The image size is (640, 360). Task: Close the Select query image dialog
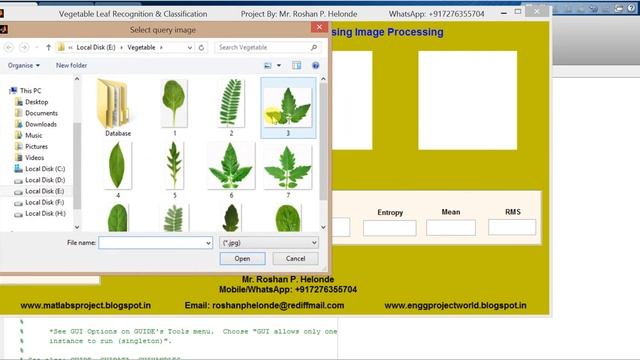click(319, 27)
